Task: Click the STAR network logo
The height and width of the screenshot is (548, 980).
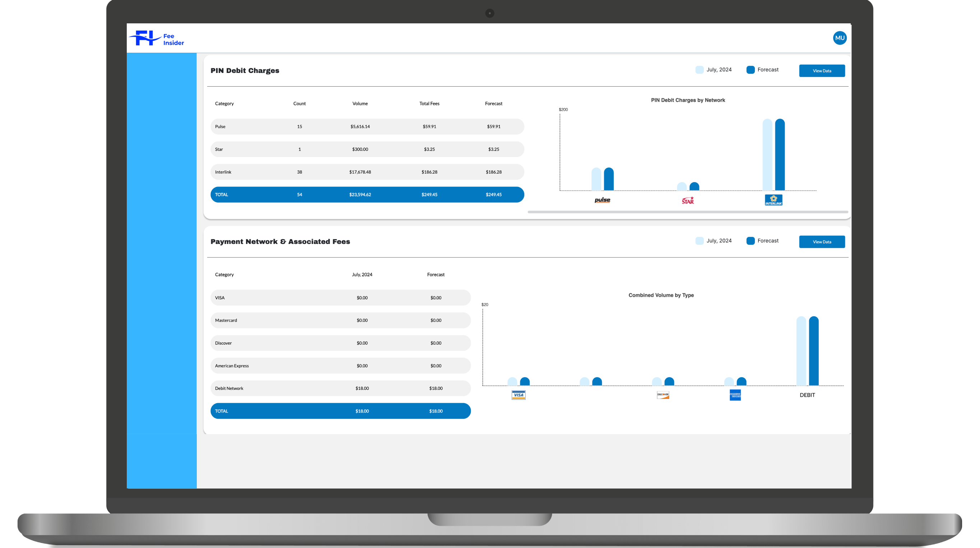Action: 688,201
